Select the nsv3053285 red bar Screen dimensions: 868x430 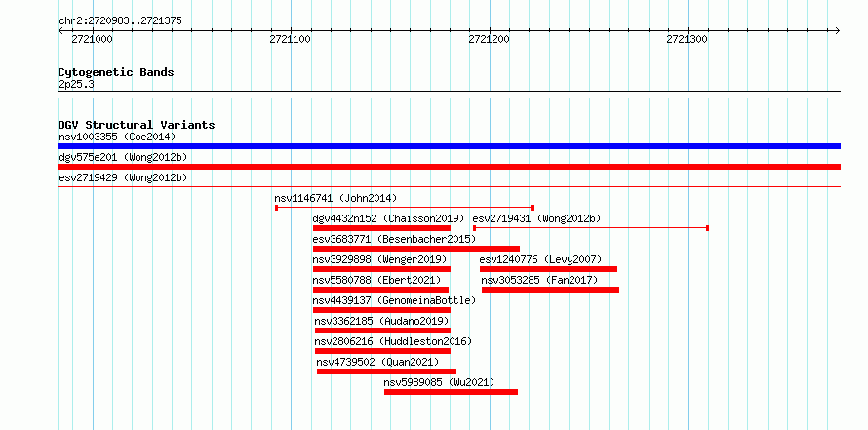coord(550,290)
